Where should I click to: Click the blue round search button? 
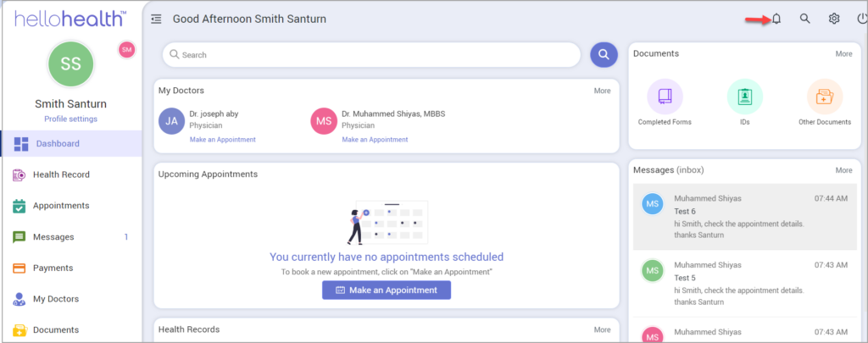pyautogui.click(x=604, y=55)
